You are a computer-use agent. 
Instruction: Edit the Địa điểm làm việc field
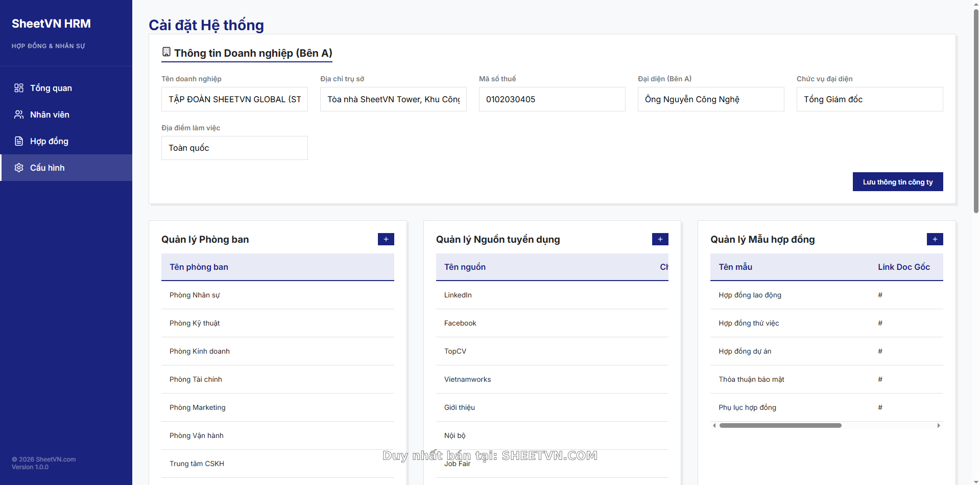234,148
